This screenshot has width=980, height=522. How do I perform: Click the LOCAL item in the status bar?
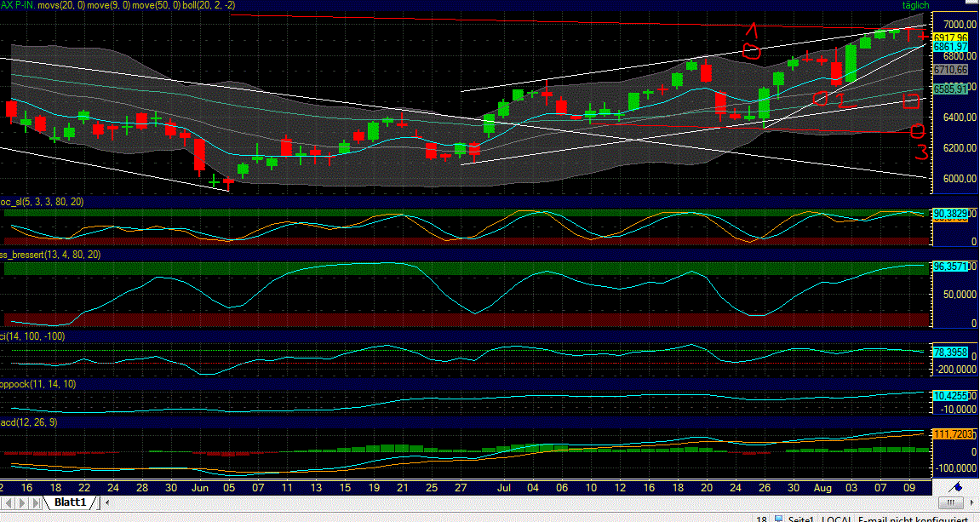click(837, 519)
